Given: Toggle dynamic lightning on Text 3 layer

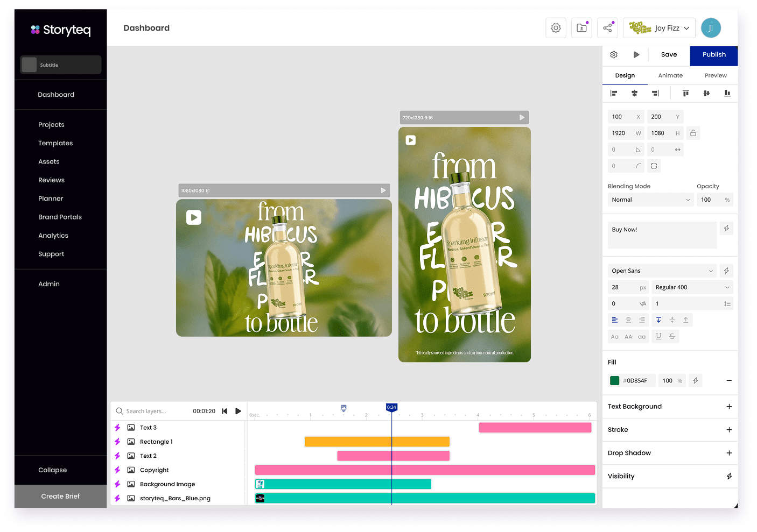Looking at the screenshot, I should pos(117,428).
